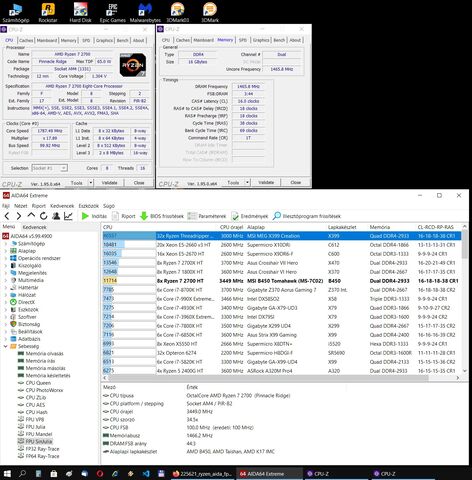Open Illesztőprogram frissítések search tool
The height and width of the screenshot is (480, 472).
[x=307, y=216]
